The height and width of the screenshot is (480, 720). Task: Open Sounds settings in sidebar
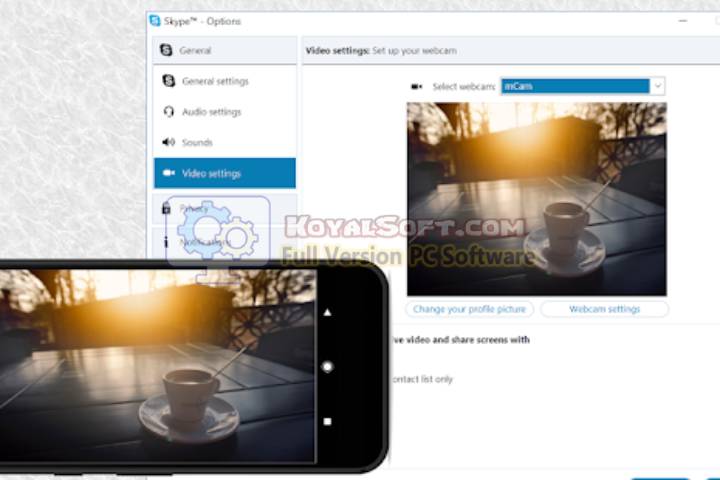pos(225,142)
